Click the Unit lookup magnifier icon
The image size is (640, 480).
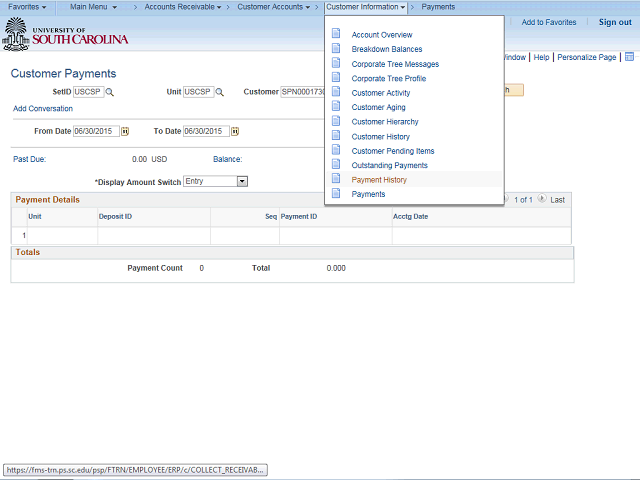point(220,92)
